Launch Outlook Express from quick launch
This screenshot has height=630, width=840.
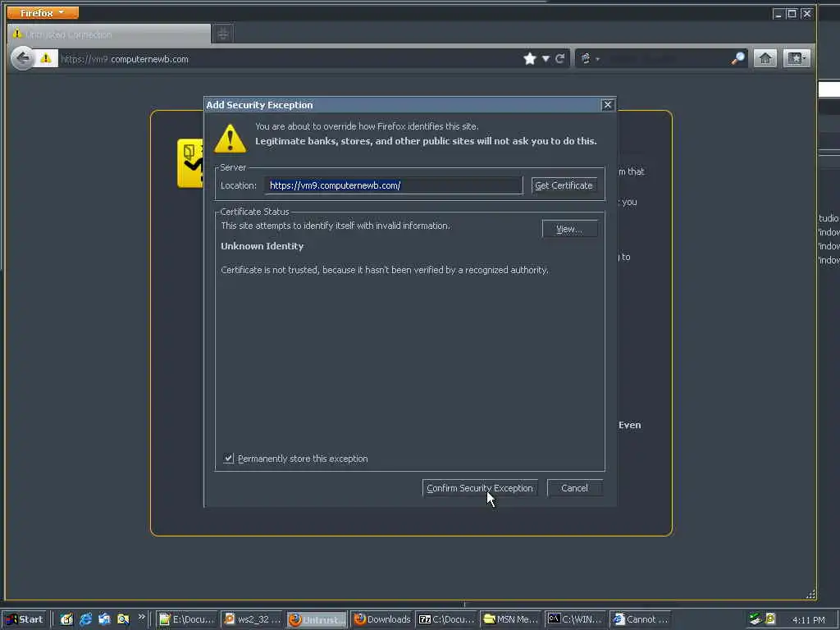[104, 619]
